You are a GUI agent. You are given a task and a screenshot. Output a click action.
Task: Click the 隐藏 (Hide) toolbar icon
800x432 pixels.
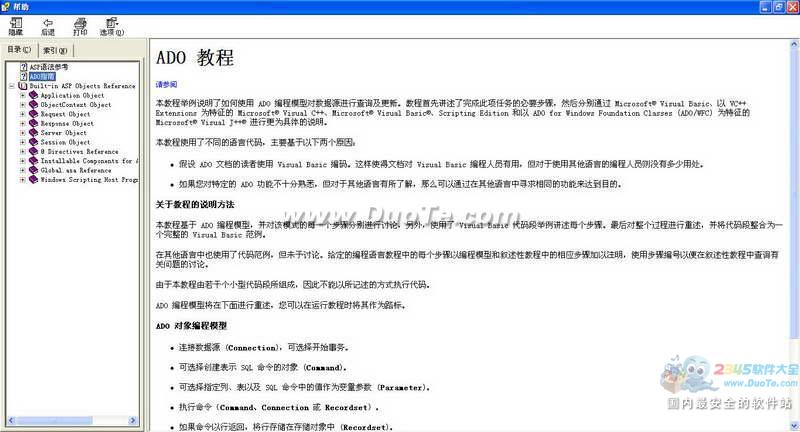coord(16,22)
